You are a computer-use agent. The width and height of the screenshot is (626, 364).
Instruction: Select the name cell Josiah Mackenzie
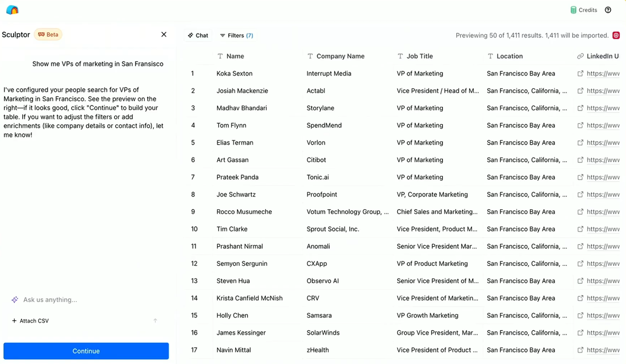pos(242,91)
